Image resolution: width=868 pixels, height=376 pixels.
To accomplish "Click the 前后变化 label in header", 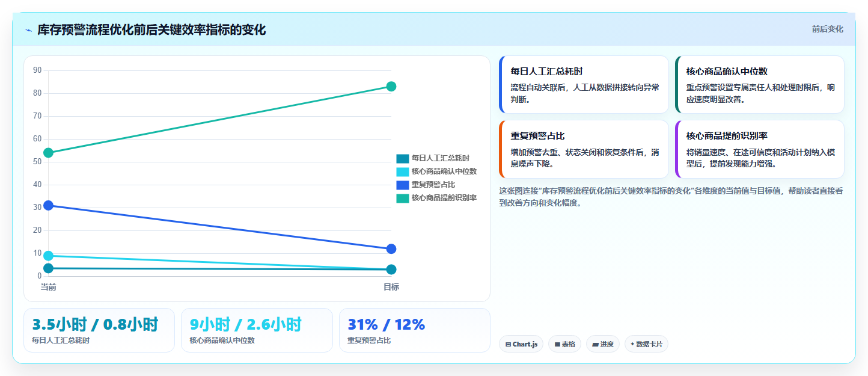I will tap(827, 29).
